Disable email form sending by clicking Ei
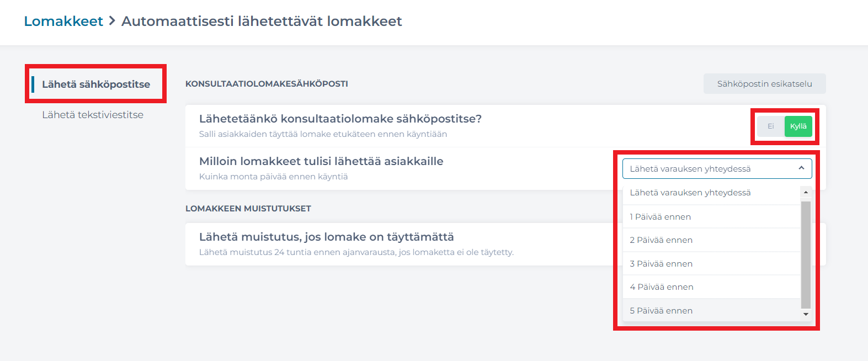Screen dimensions: 868x361 pyautogui.click(x=770, y=126)
